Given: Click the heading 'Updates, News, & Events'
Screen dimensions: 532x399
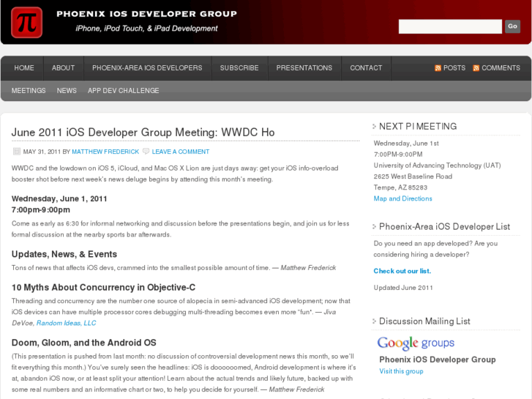Looking at the screenshot, I should [x=64, y=254].
